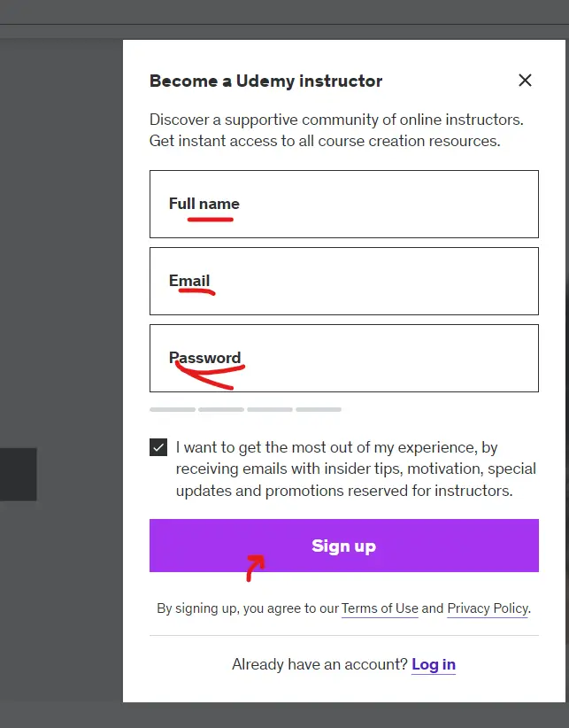Click second password strength bar segment
Viewport: 569px width, 728px height.
221,410
